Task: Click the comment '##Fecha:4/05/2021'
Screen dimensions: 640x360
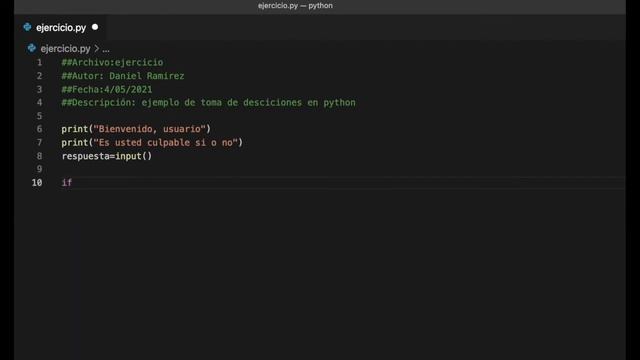Action: pos(107,89)
